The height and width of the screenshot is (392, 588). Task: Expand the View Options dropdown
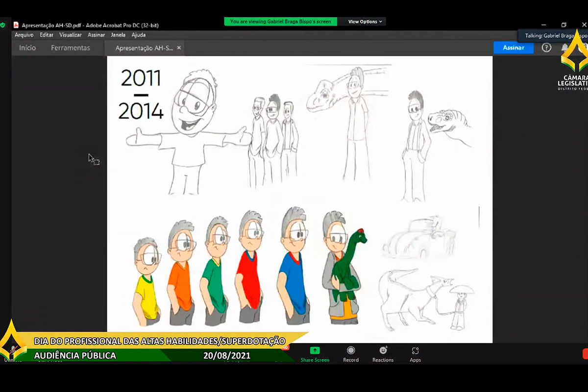365,22
